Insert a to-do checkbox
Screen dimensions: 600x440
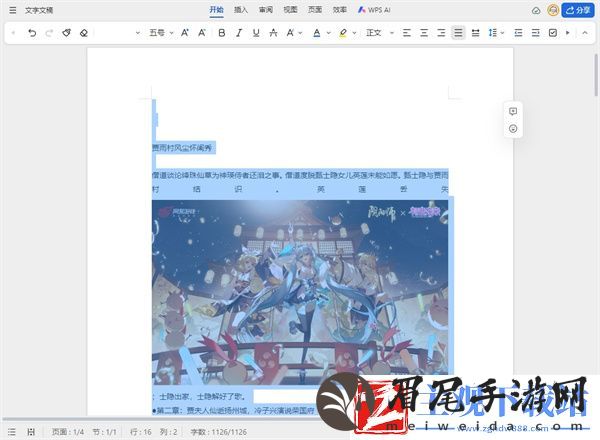coord(553,33)
